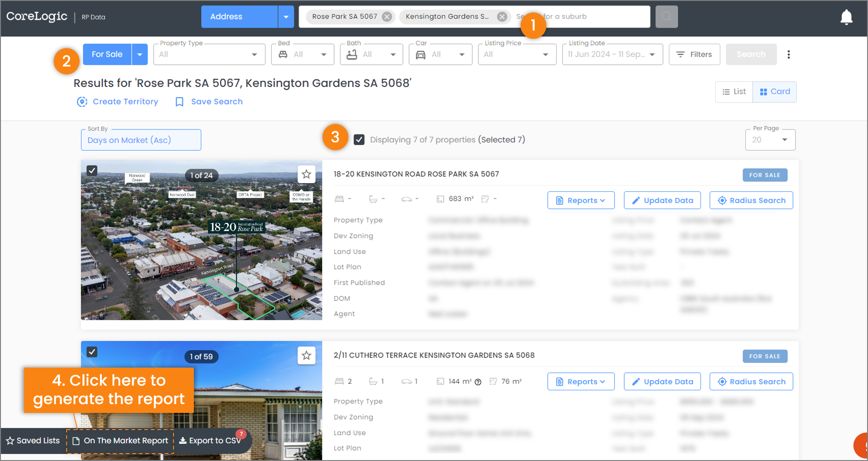Remove the Rose Park SA 5067 suburb chip
Viewport: 868px width, 461px height.
pos(387,17)
